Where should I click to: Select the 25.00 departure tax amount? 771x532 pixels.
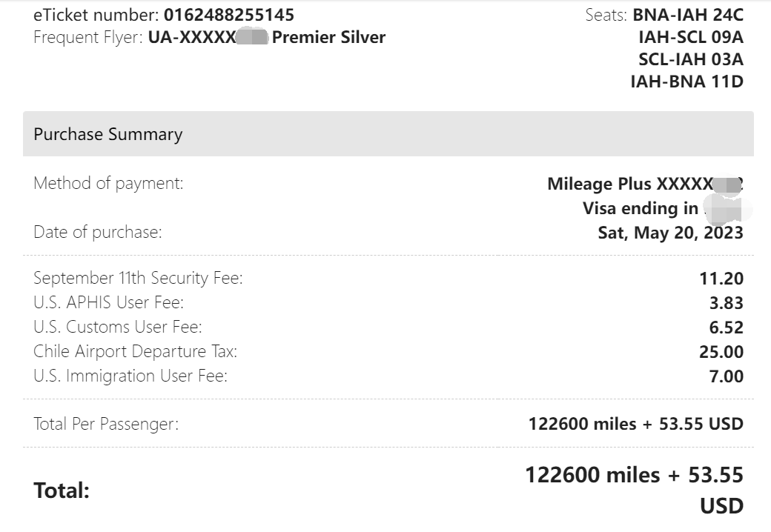coord(721,352)
